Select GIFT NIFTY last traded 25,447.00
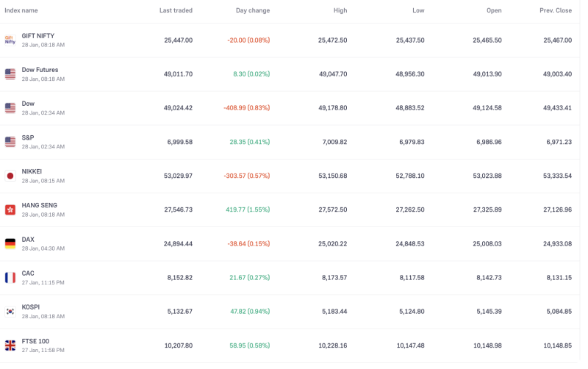The width and height of the screenshot is (588, 369). click(x=178, y=40)
